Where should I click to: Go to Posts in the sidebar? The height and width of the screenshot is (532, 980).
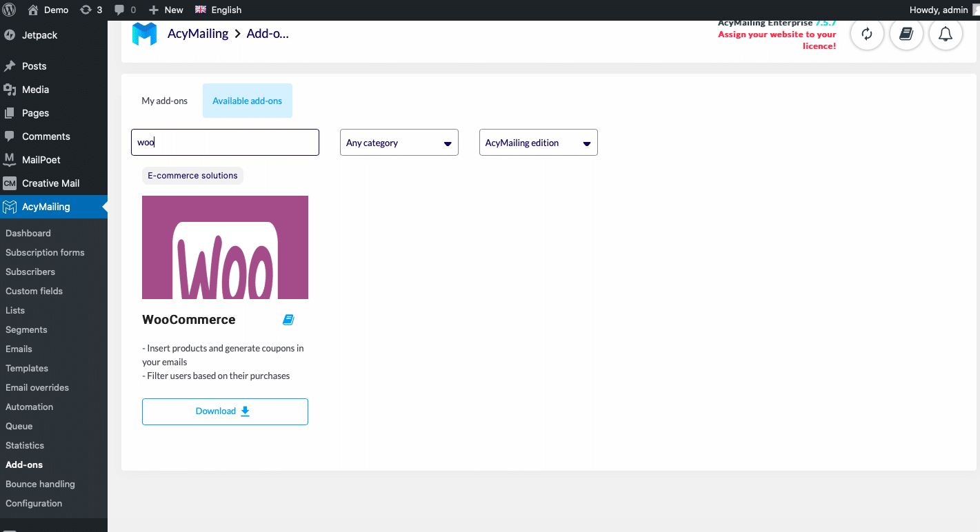(54, 66)
